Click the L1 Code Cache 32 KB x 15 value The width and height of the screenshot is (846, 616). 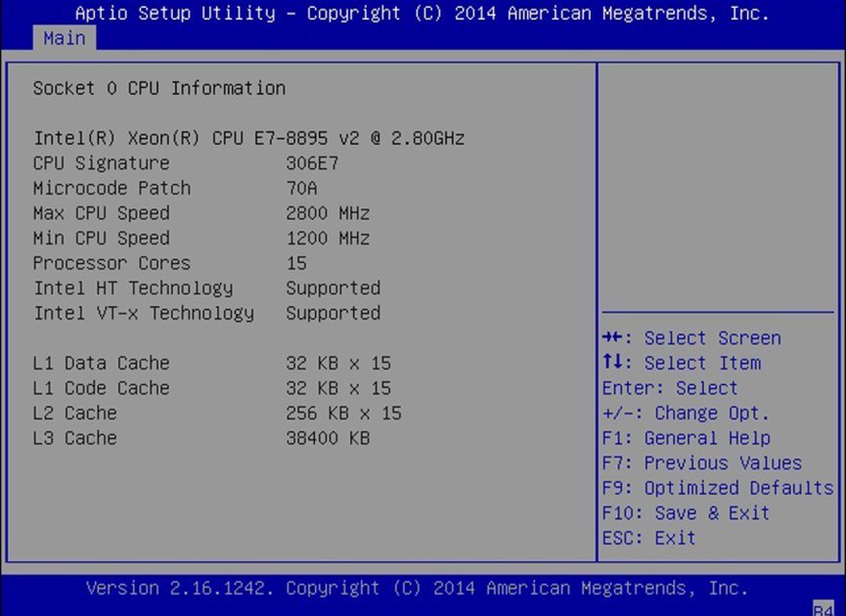coord(338,388)
